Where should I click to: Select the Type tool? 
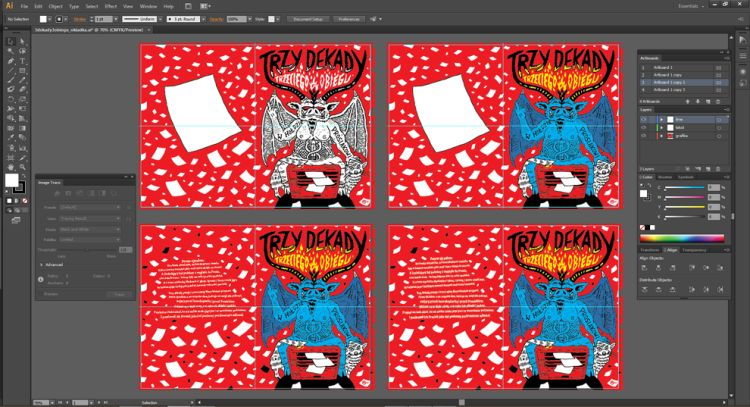pyautogui.click(x=22, y=61)
